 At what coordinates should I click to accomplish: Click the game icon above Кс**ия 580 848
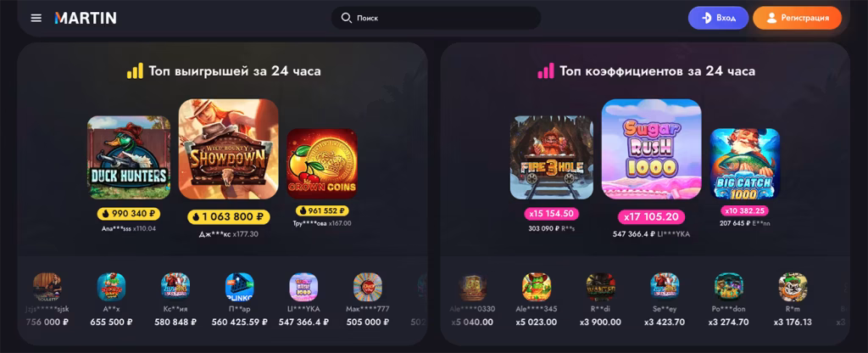coord(175,287)
